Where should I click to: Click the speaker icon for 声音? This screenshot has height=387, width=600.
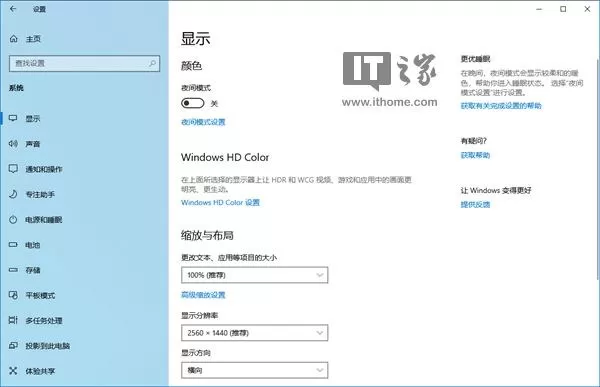(x=13, y=144)
